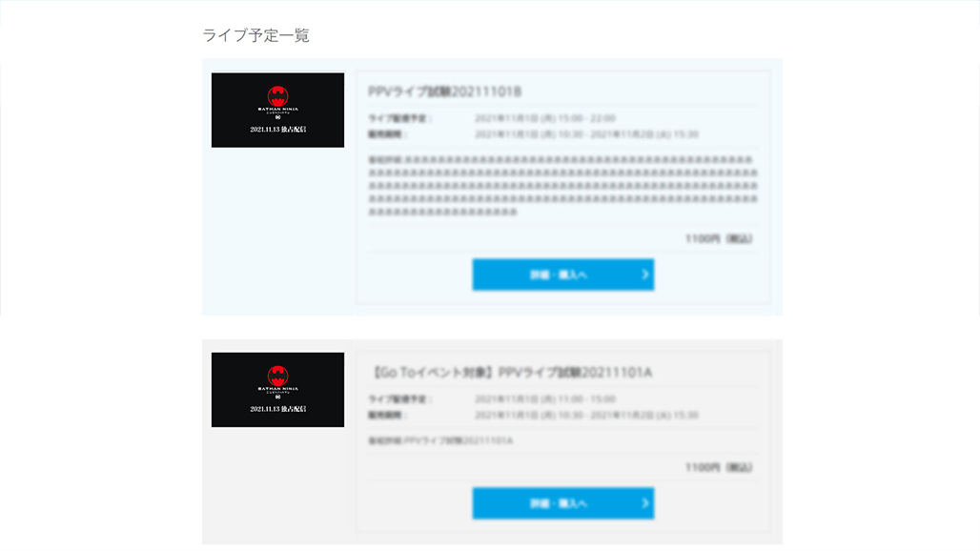980x551 pixels.
Task: Click the chevron arrow in 20211101A's purchase button
Action: pos(644,503)
